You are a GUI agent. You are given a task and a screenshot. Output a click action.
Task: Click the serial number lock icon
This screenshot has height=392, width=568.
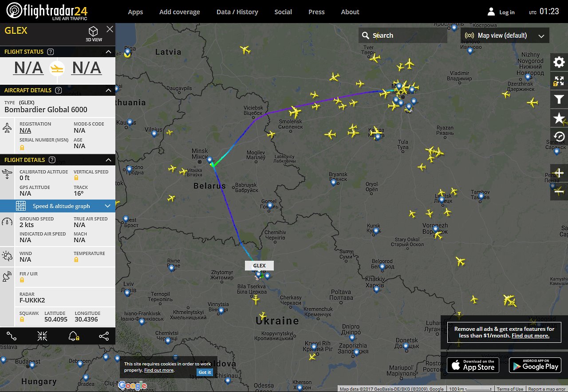point(22,148)
